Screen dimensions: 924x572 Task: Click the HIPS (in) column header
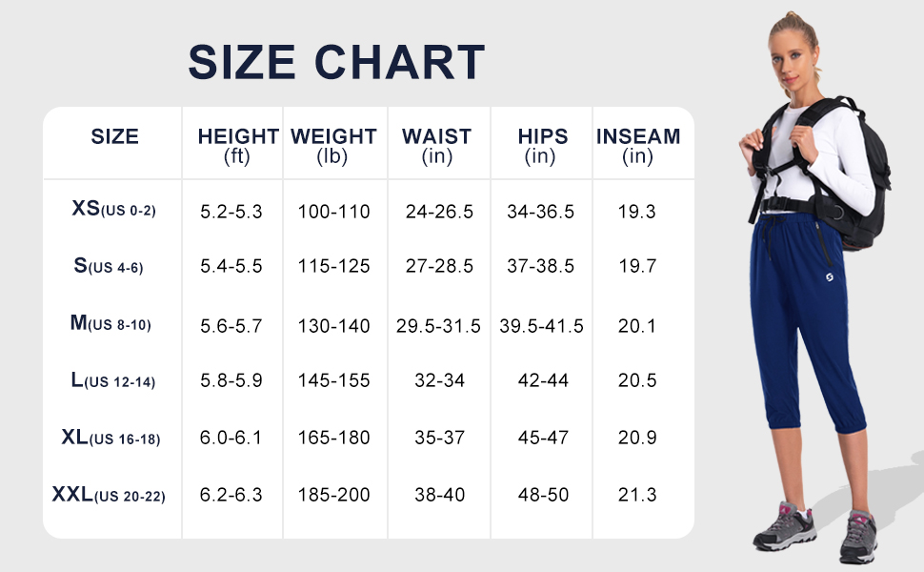click(x=541, y=146)
